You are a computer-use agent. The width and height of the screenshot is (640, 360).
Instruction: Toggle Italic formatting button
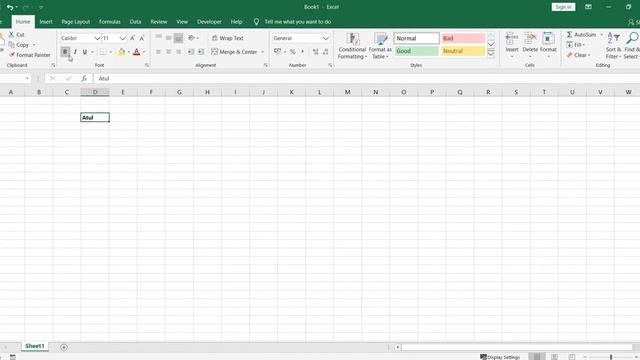tap(75, 52)
